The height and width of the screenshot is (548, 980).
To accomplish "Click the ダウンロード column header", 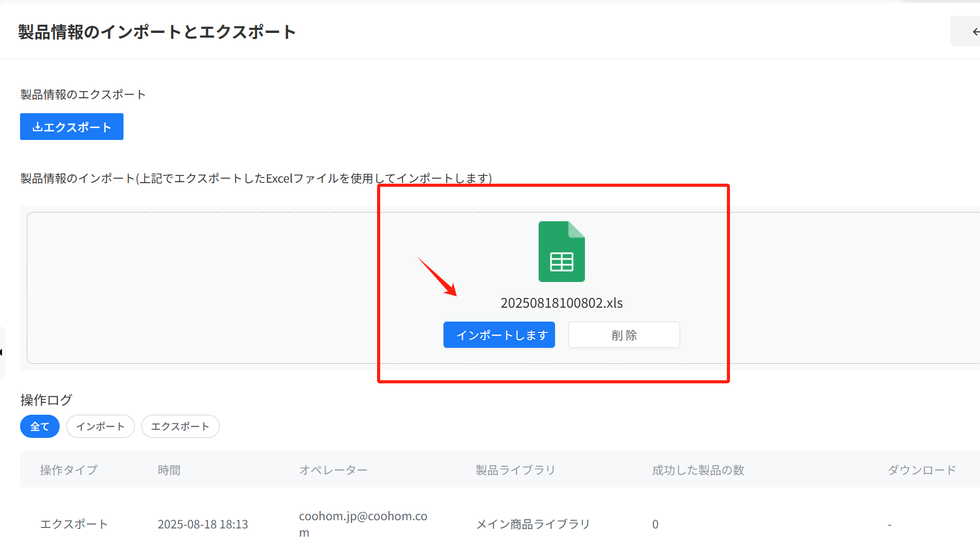I will [x=922, y=470].
